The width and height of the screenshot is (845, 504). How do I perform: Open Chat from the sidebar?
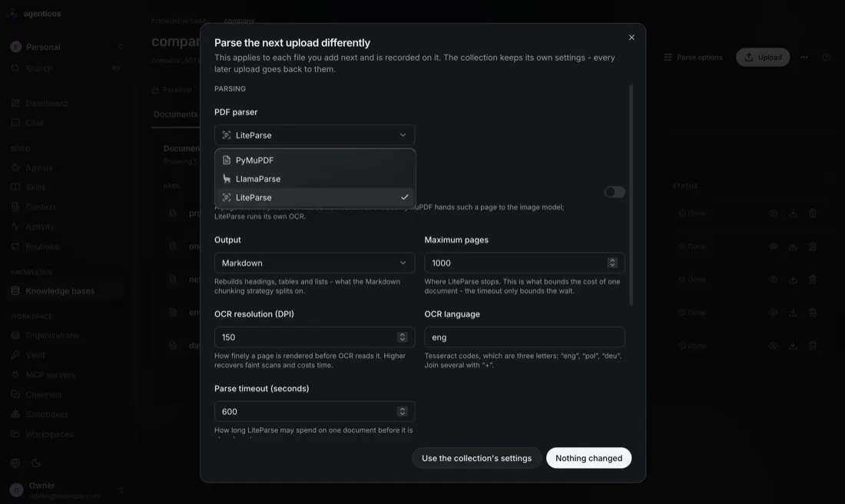click(67, 123)
